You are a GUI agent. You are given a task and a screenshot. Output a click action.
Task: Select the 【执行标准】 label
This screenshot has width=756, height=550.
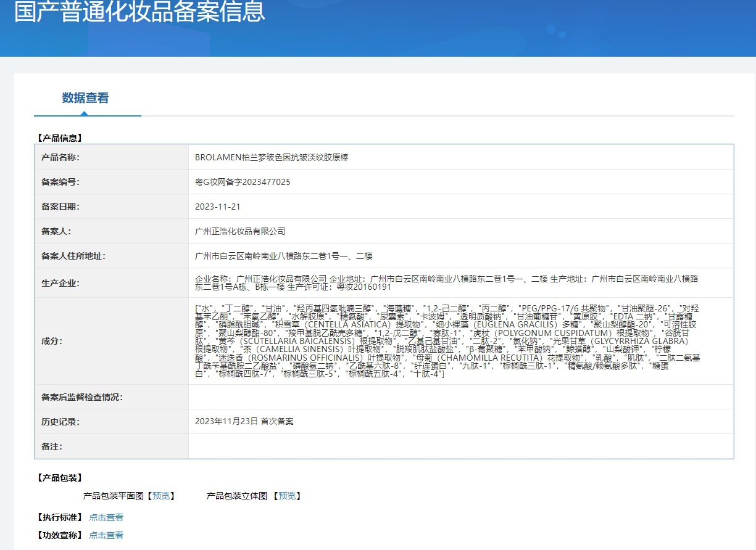point(59,517)
